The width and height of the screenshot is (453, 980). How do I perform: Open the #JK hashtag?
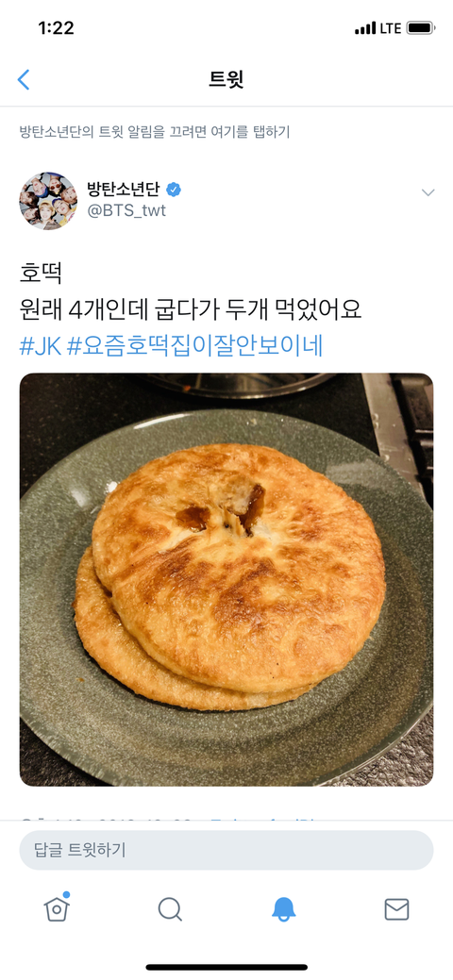tap(40, 345)
